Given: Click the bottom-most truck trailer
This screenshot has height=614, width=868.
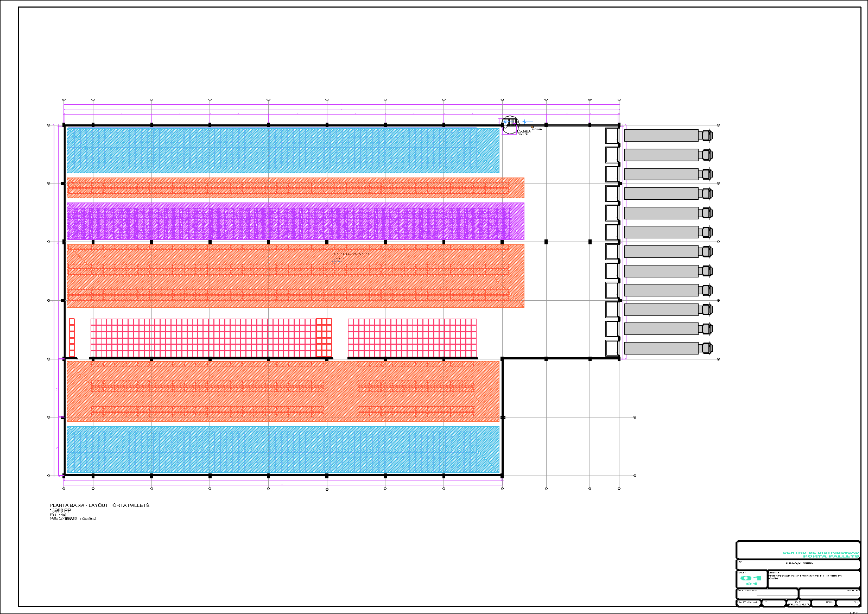Looking at the screenshot, I should pos(661,348).
